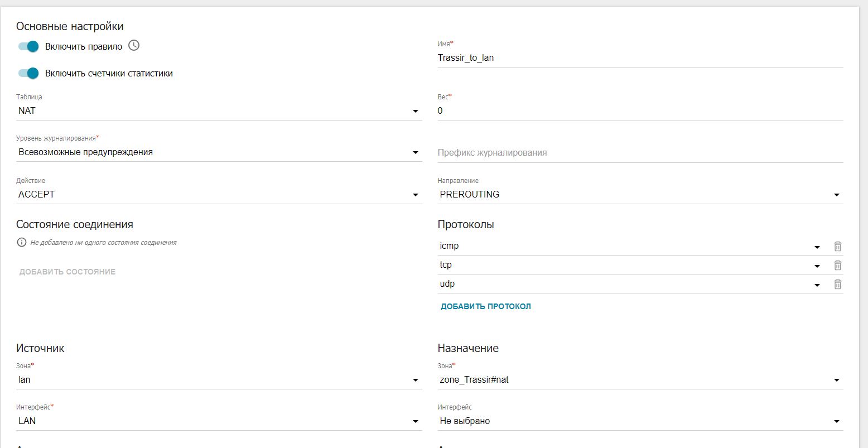Open the "Действие" ACCEPT dropdown
This screenshot has width=868, height=448.
pyautogui.click(x=219, y=195)
